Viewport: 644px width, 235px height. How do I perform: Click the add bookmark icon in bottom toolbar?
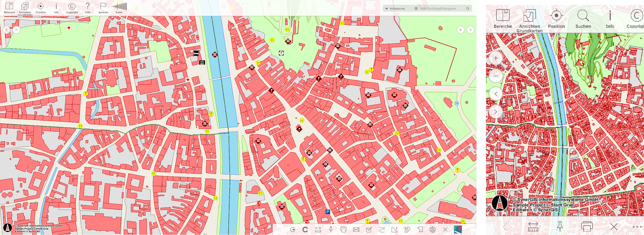(x=420, y=230)
